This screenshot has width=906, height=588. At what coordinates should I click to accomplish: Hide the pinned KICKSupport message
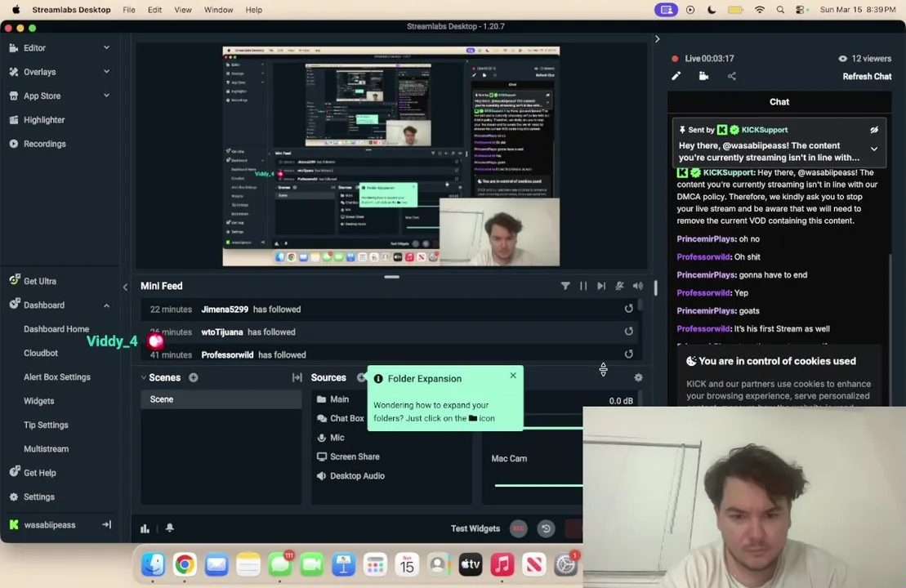click(x=874, y=130)
